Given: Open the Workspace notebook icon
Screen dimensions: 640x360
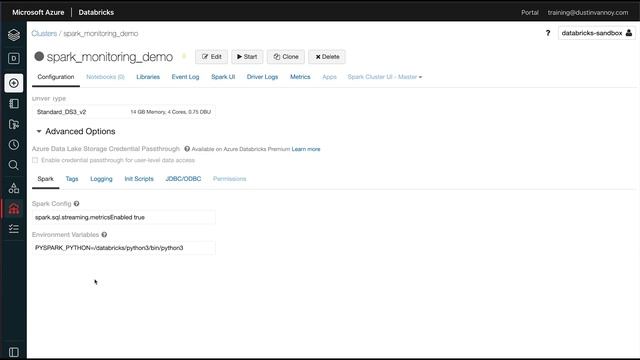Looking at the screenshot, I should click(13, 104).
